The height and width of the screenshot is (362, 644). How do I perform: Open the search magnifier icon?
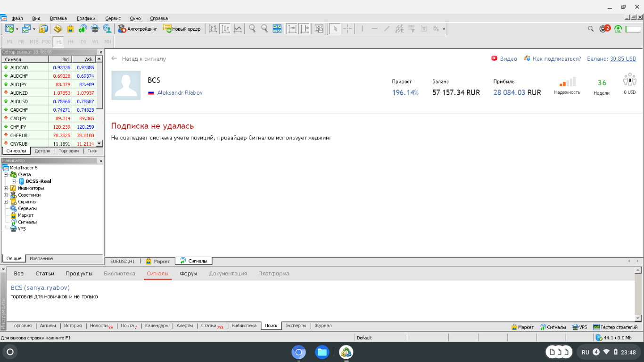pos(591,29)
